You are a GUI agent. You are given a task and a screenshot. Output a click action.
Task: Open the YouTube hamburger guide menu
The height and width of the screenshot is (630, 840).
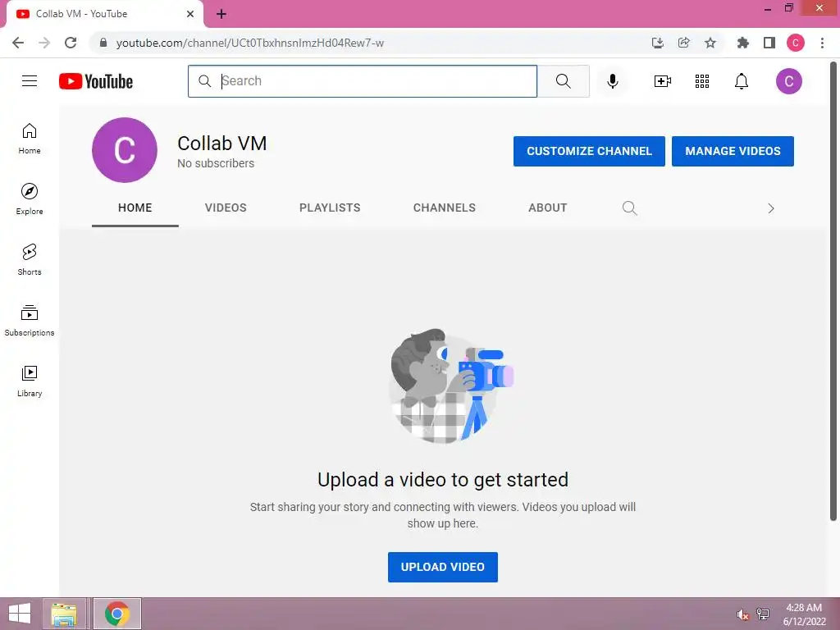click(x=30, y=81)
